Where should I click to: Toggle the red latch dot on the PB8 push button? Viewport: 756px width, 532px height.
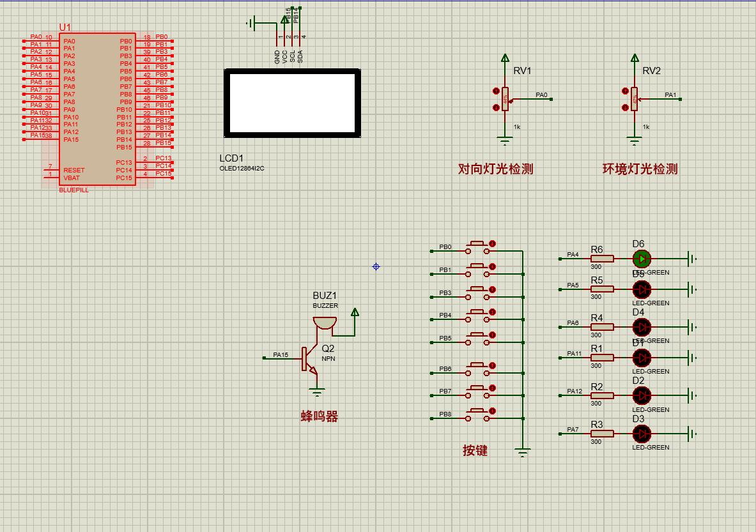click(492, 411)
